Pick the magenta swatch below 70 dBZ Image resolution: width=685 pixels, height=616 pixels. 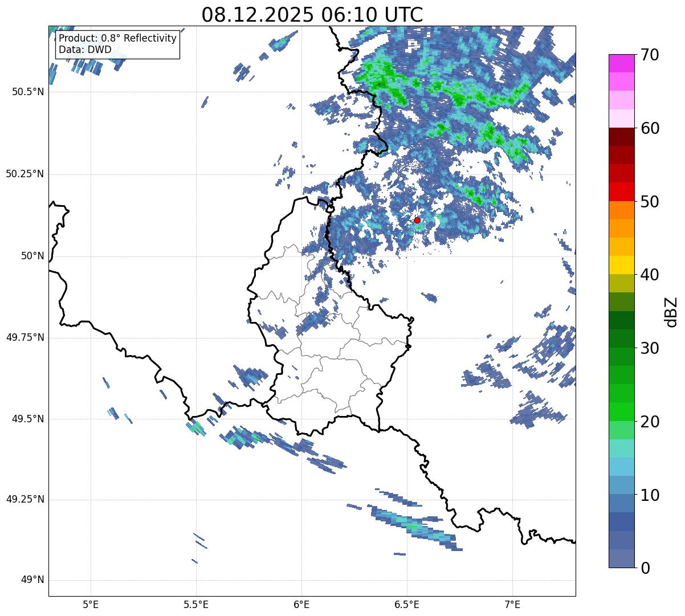pos(621,63)
